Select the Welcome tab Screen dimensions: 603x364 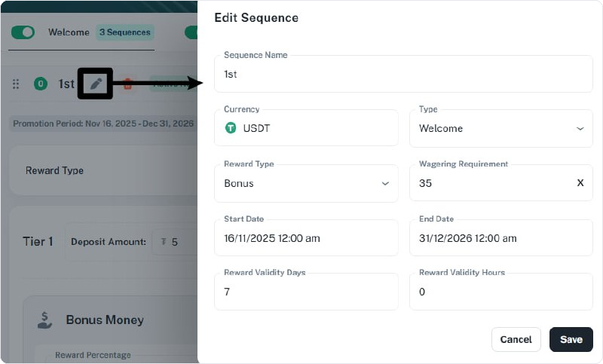pos(69,32)
